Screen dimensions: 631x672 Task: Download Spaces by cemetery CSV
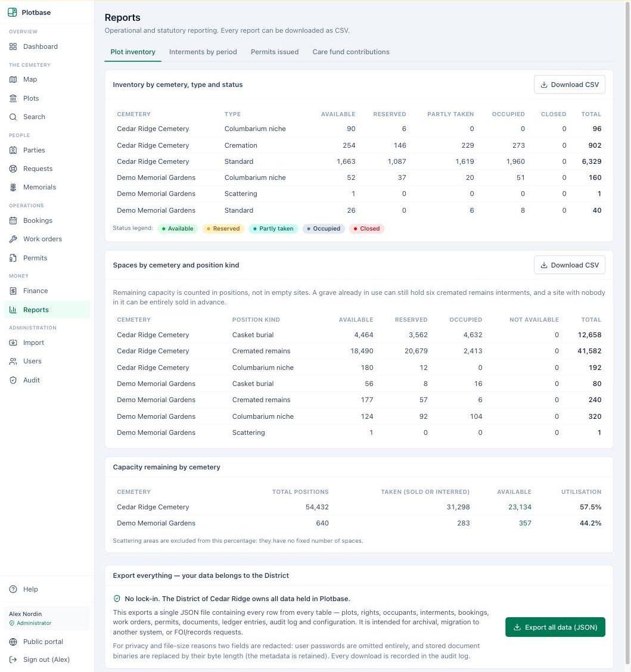click(569, 265)
